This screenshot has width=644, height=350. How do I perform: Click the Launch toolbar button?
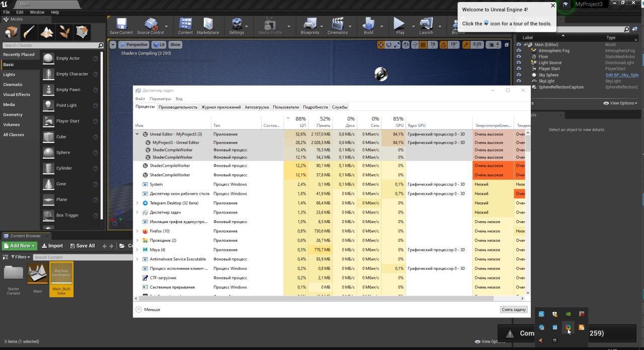pos(426,26)
